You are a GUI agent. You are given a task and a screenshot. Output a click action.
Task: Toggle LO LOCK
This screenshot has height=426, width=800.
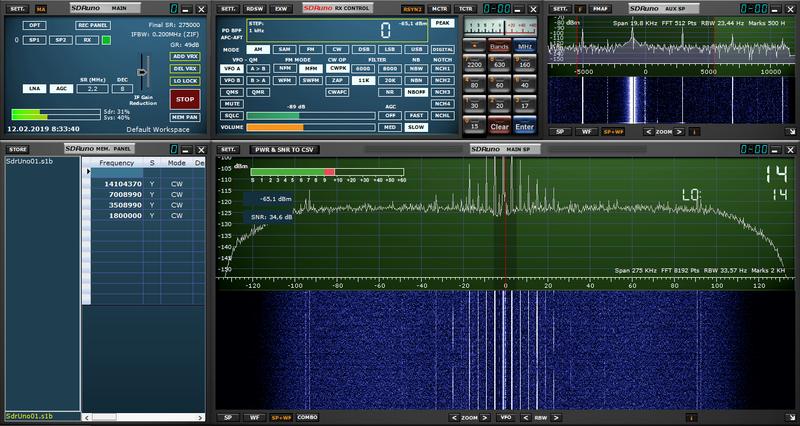click(185, 81)
